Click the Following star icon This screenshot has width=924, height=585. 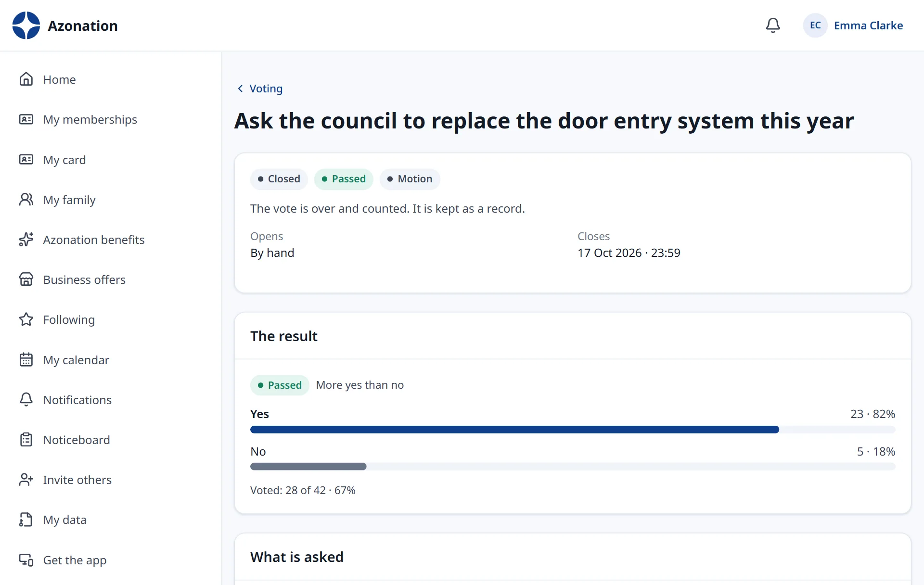26,319
